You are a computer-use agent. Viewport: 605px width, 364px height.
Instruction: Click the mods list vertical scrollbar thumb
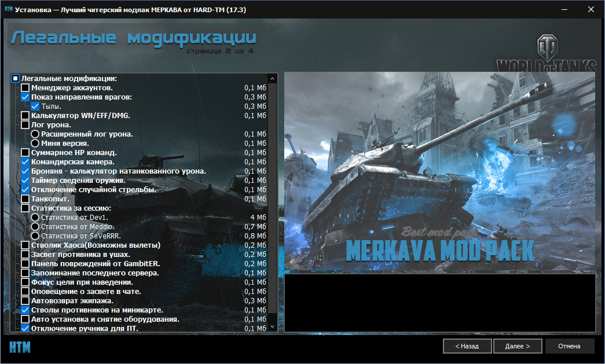coord(273,198)
